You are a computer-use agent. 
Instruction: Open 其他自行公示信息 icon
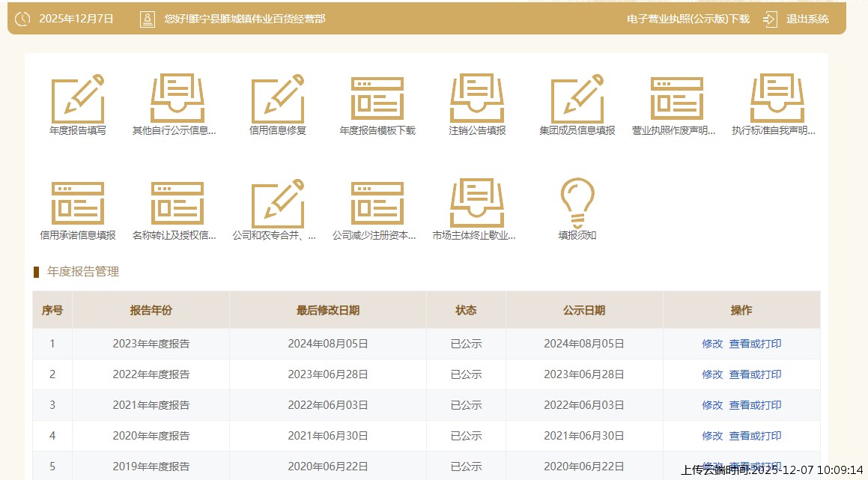pos(177,100)
